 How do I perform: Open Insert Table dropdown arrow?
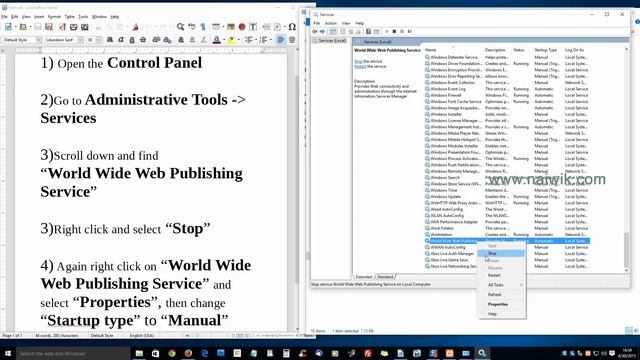pyautogui.click(x=222, y=27)
